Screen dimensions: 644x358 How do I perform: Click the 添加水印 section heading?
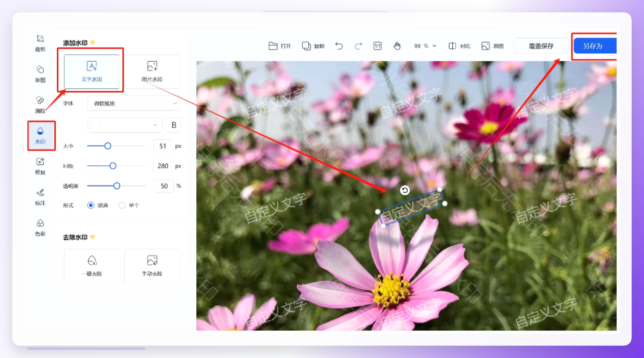pos(75,43)
